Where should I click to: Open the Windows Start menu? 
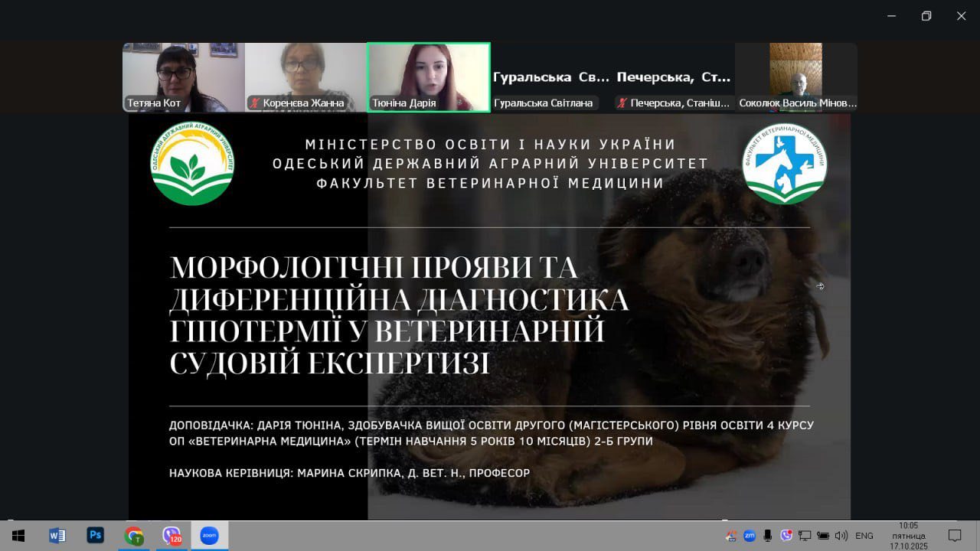point(18,536)
